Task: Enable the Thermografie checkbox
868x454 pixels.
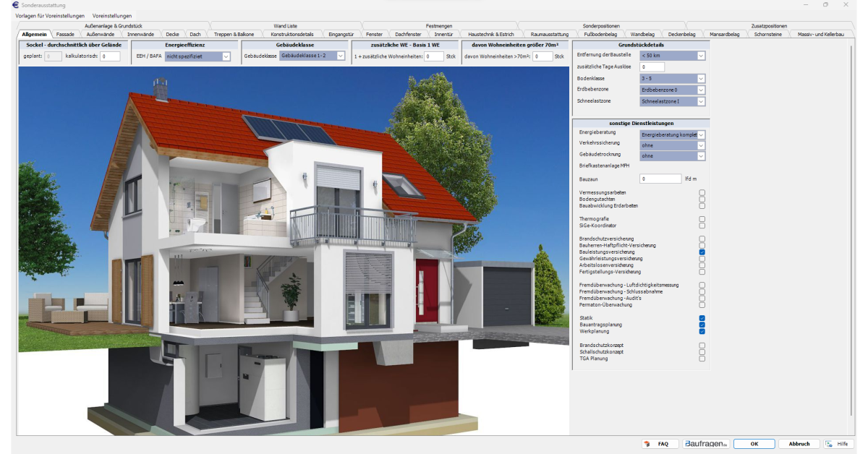Action: (x=702, y=219)
